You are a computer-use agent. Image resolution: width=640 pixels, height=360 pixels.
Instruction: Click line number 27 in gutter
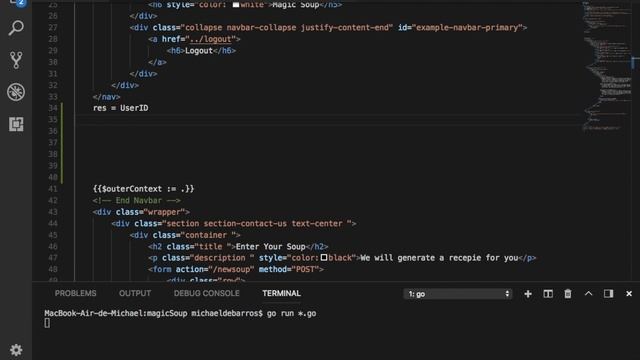point(53,27)
